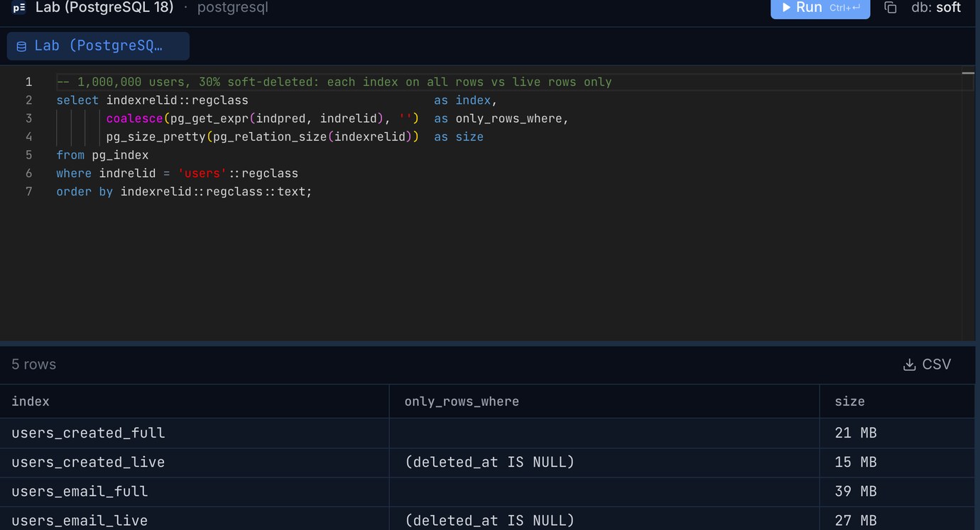Click the Lab (PostgreSQL 18) title

click(x=104, y=8)
